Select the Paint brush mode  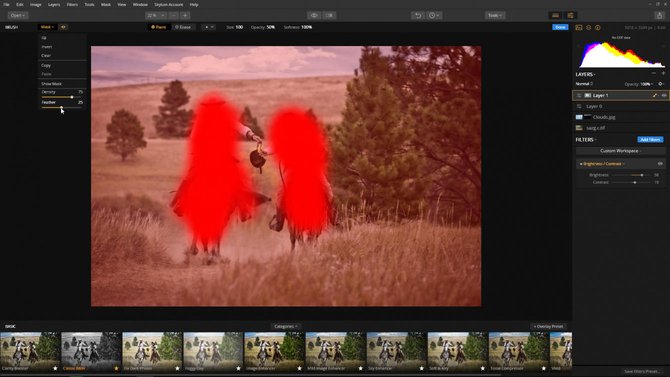(x=159, y=27)
